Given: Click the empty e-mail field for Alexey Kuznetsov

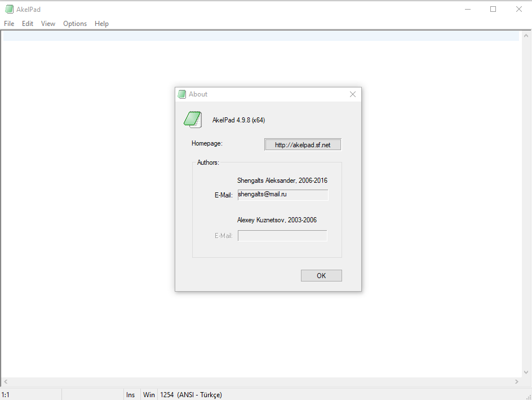Looking at the screenshot, I should [x=282, y=236].
